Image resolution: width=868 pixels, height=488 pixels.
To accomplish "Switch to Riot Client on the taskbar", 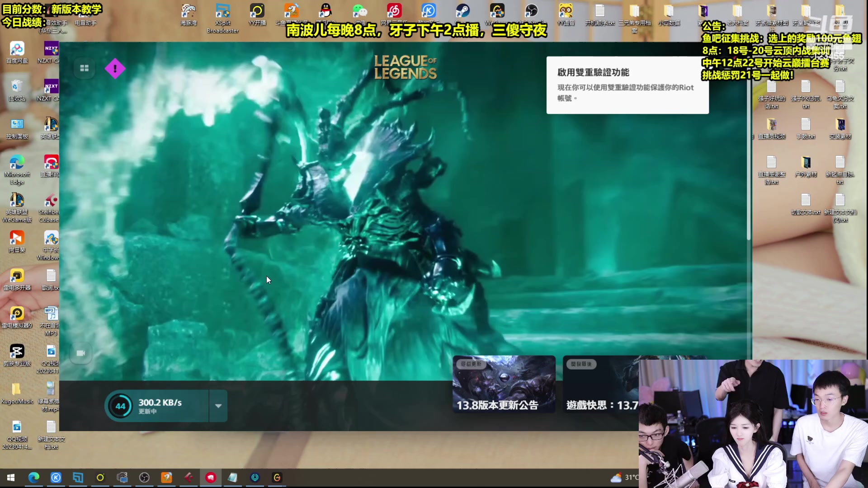I will 211,478.
